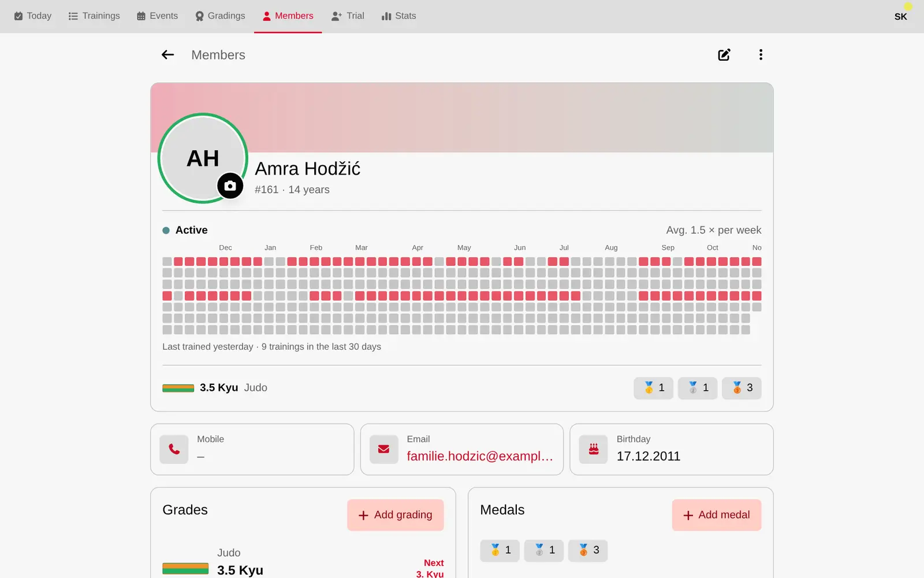
Task: Open the familie.hodzic email link
Action: pyautogui.click(x=480, y=456)
